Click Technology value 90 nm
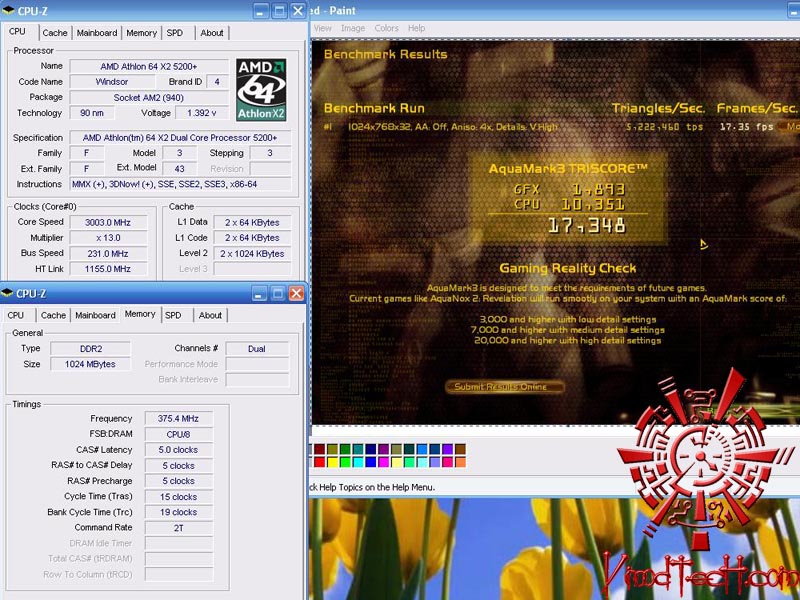This screenshot has width=800, height=600. tap(92, 113)
